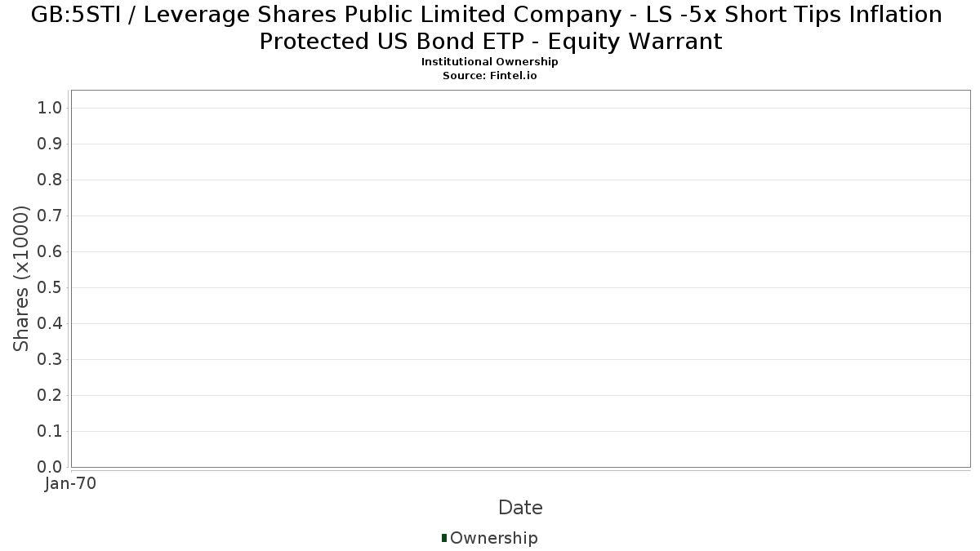The height and width of the screenshot is (551, 980).
Task: Click the 0.5 y-axis tick label
Action: point(50,288)
